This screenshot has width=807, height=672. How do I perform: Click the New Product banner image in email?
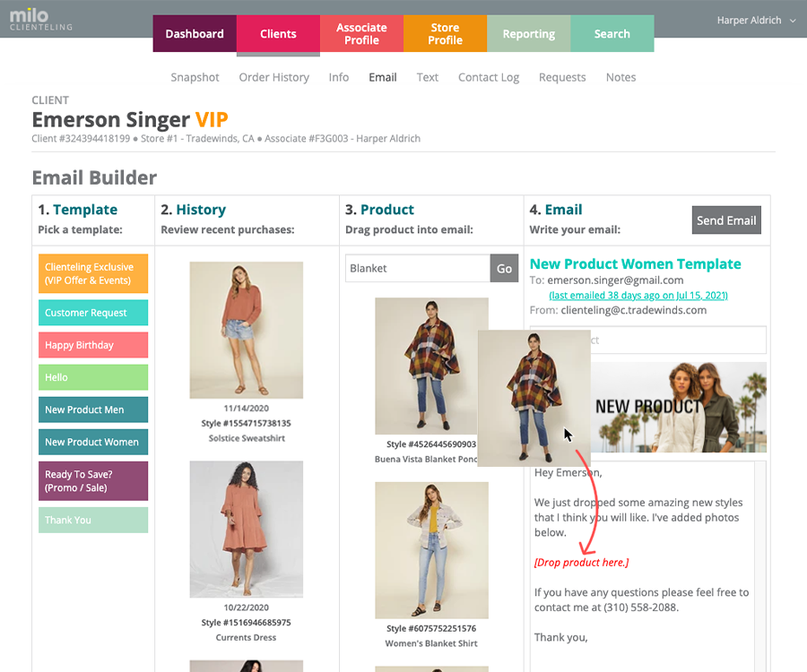click(679, 407)
